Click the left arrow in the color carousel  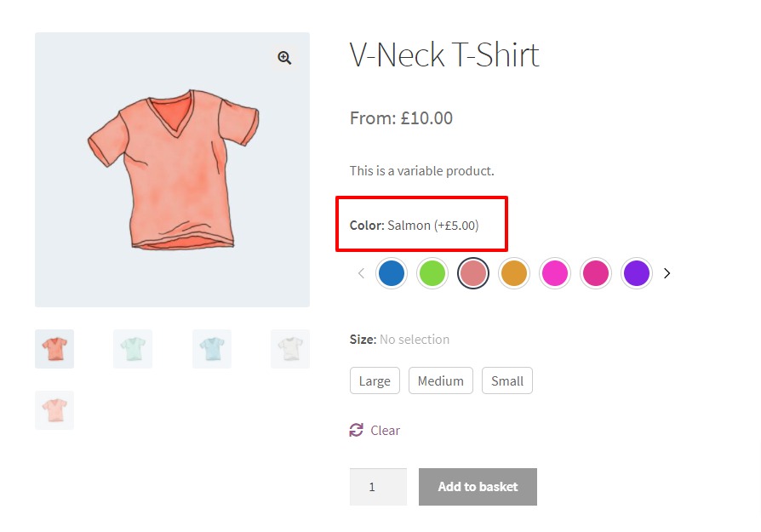[361, 272]
